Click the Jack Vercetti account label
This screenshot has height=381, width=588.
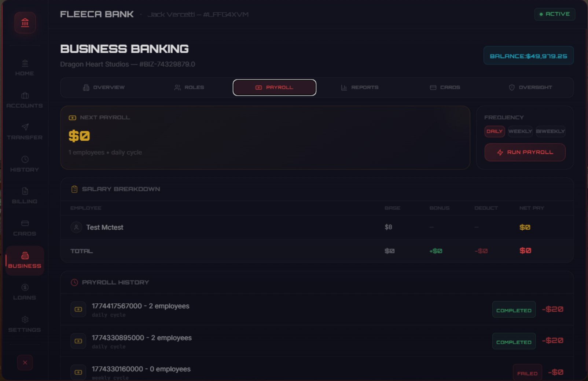point(198,15)
